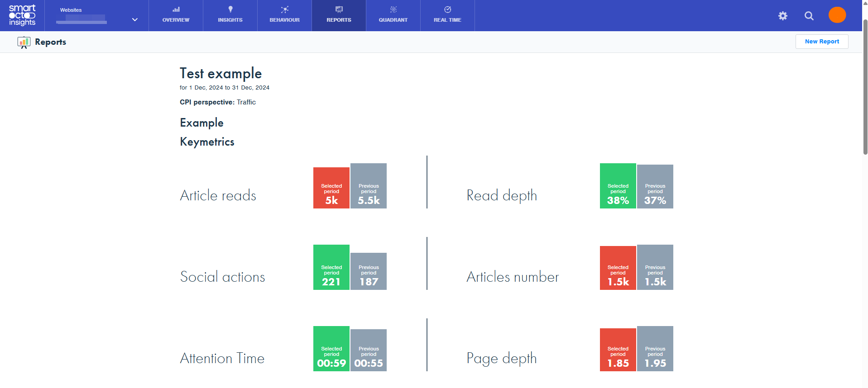Click the Insights lightbulb icon

[x=230, y=9]
